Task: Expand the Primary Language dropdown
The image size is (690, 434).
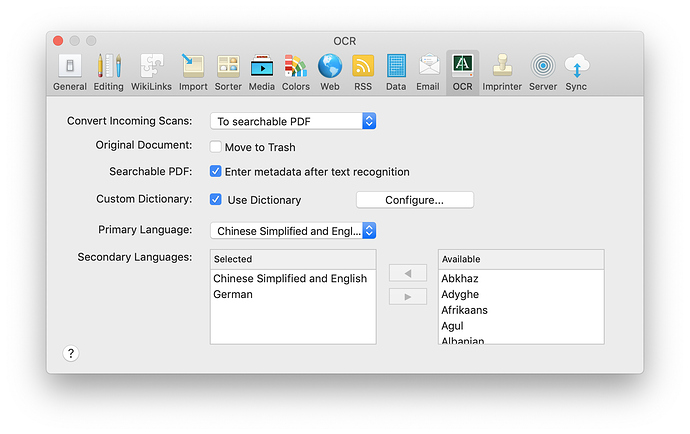Action: click(x=293, y=231)
